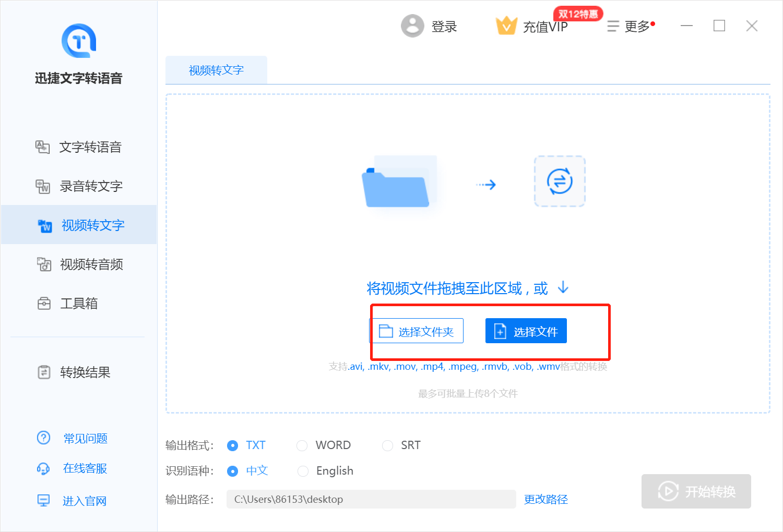Click the user avatar icon

tap(412, 26)
